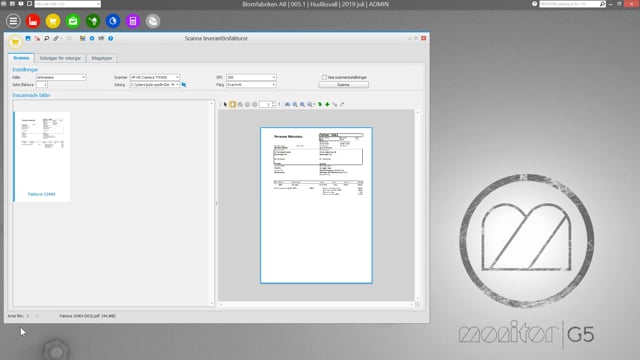The width and height of the screenshot is (640, 360).
Task: Click the Save icon in window toolbar
Action: coord(28,38)
